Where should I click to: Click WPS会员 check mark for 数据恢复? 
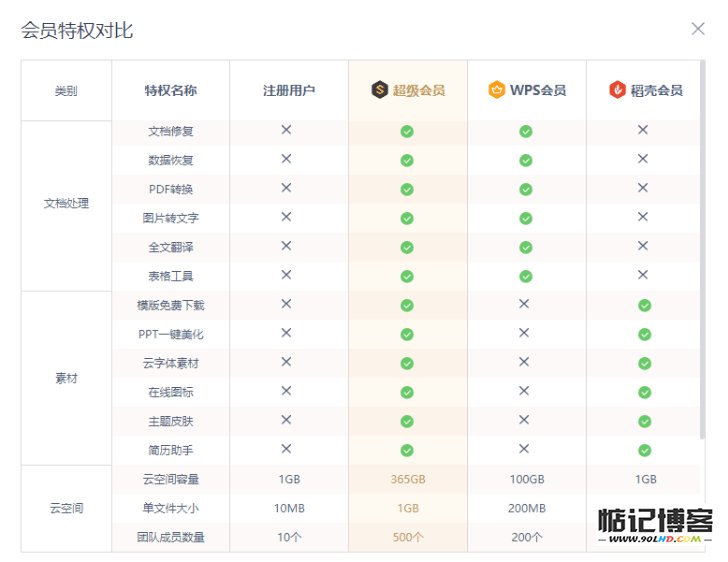(x=526, y=160)
